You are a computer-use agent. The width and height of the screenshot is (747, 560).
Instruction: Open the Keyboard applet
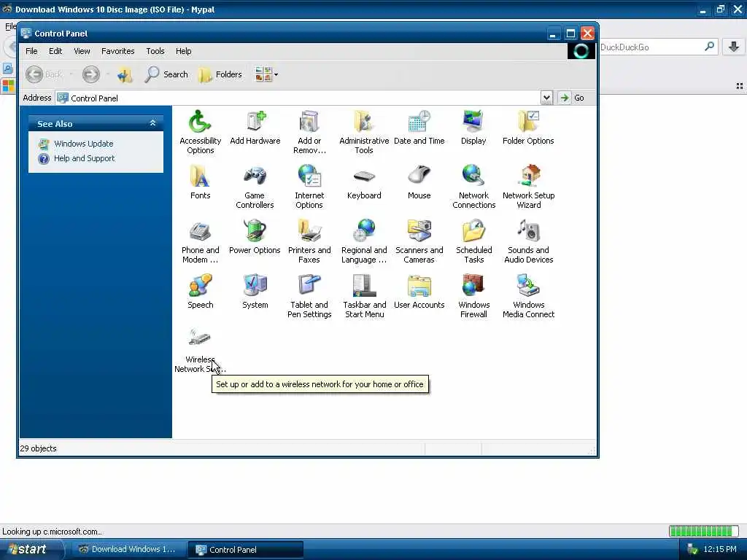coord(364,182)
